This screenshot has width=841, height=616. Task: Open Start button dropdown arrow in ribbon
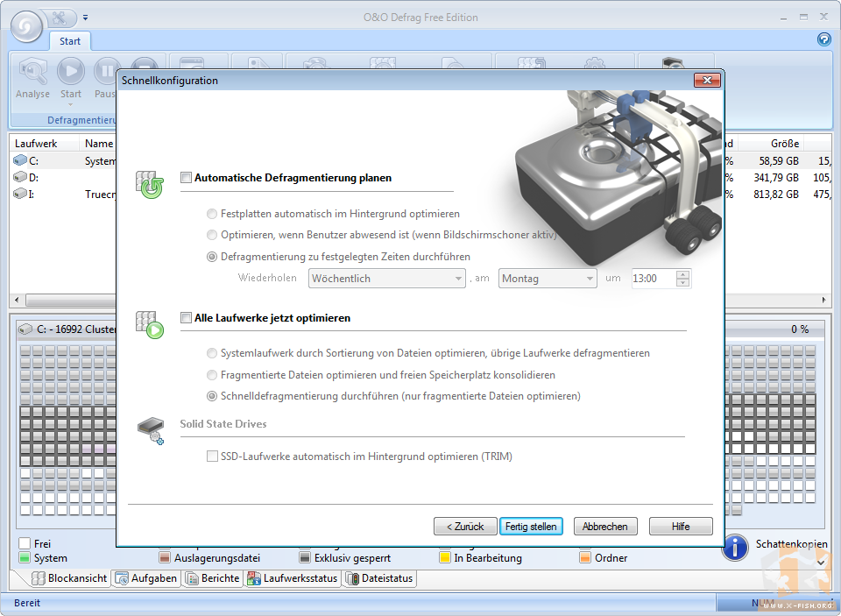tap(71, 104)
